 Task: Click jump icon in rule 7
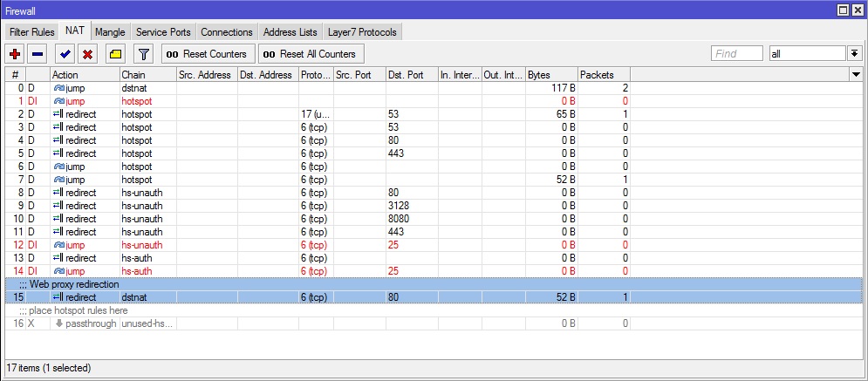tap(58, 180)
